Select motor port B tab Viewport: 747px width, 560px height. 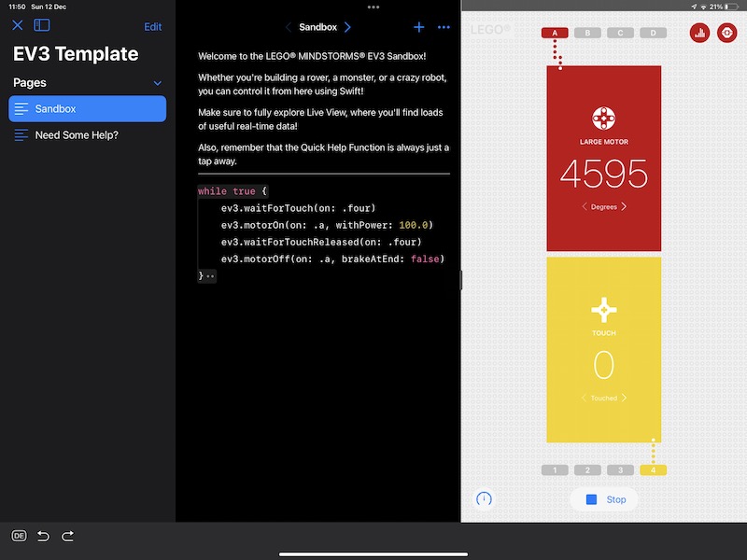(587, 33)
